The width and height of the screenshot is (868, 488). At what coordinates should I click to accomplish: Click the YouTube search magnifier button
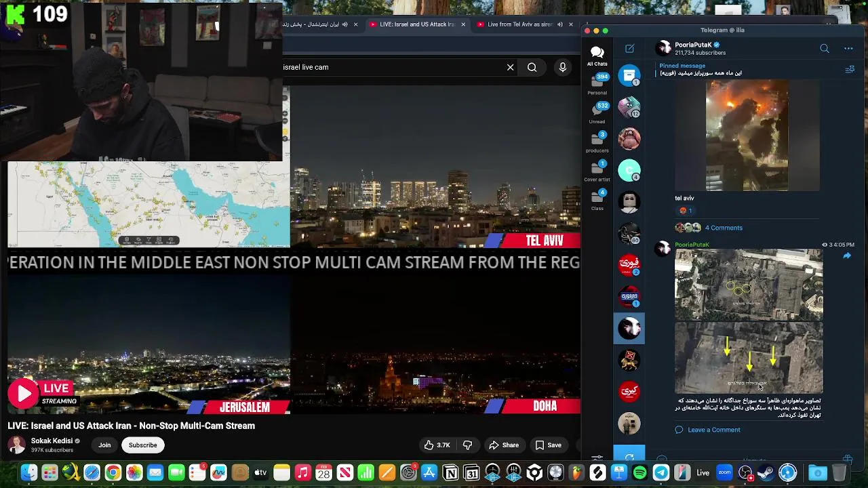(532, 67)
